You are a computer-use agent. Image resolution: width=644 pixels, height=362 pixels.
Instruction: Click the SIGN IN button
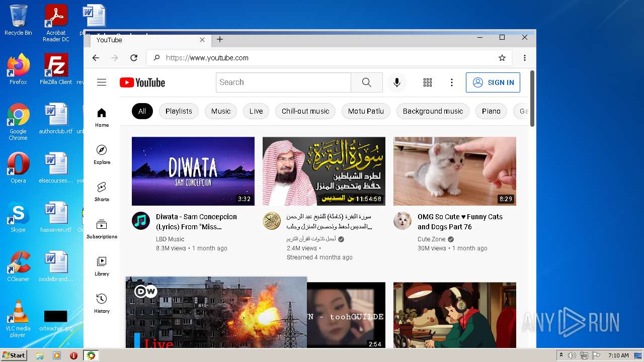tap(493, 82)
